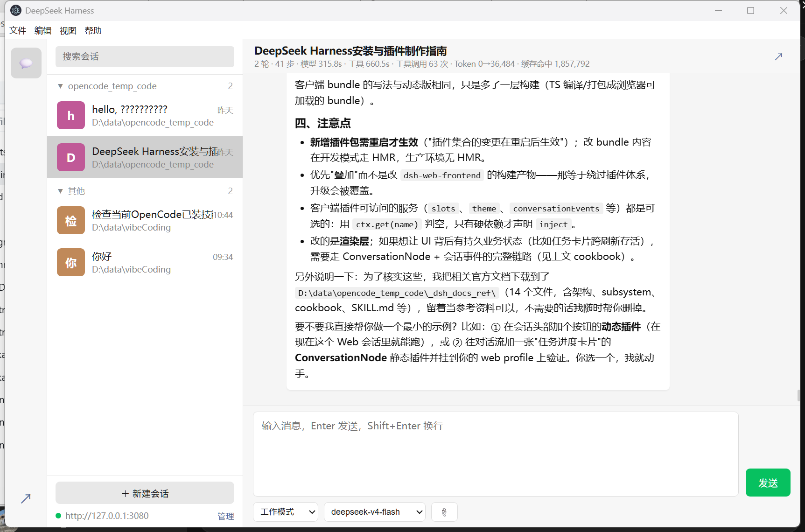Select the "DeepSeek Harness安装与插" conversation title in list

[155, 151]
